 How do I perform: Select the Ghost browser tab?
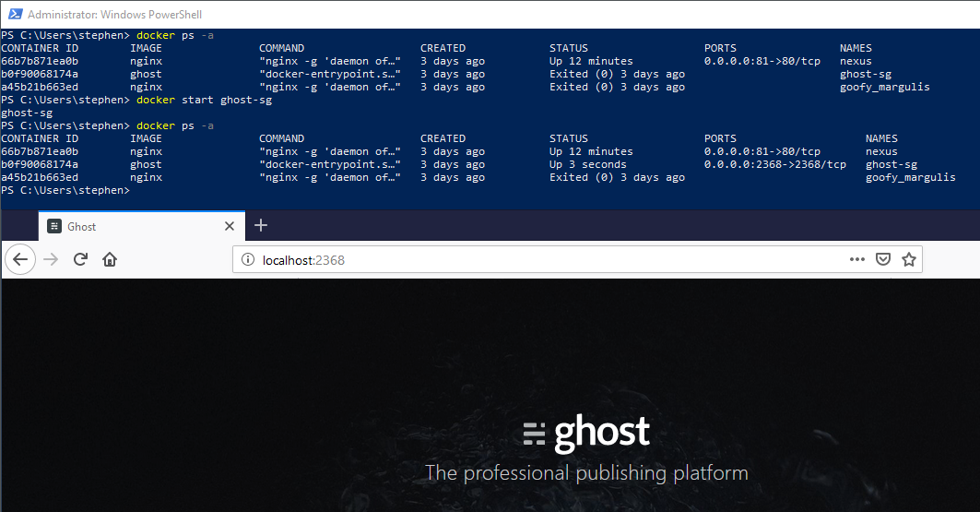(142, 226)
